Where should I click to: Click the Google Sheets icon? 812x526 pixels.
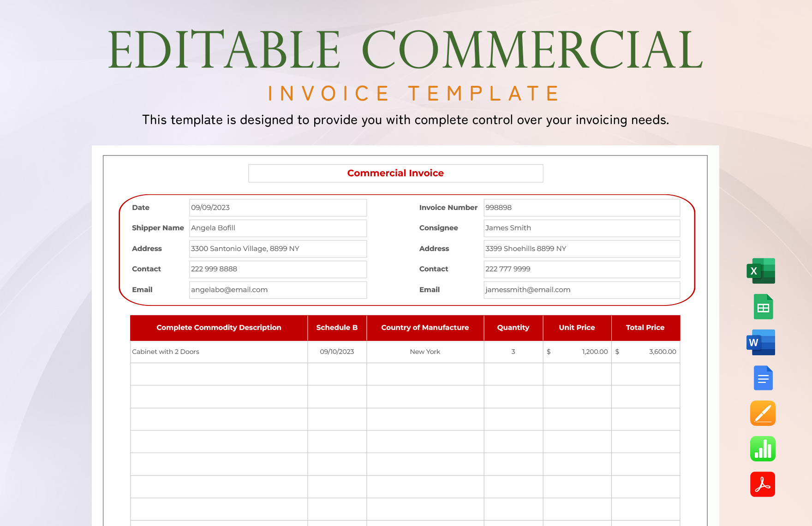click(763, 307)
